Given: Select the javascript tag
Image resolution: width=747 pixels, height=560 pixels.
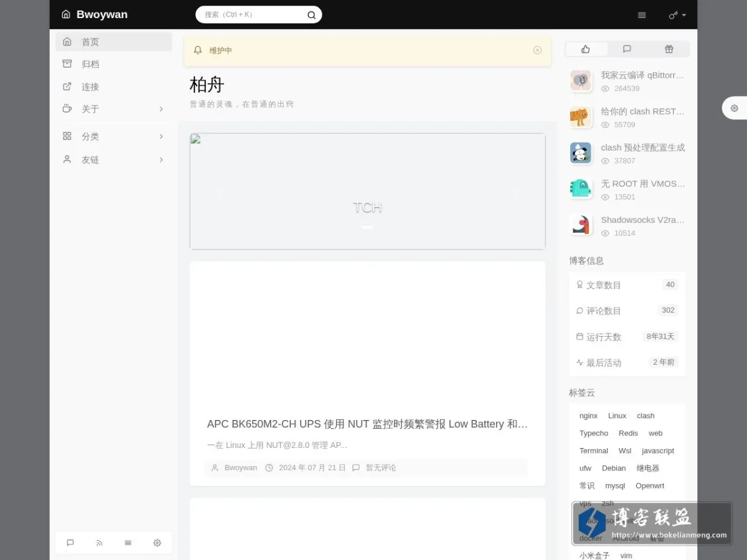Looking at the screenshot, I should pos(658,450).
